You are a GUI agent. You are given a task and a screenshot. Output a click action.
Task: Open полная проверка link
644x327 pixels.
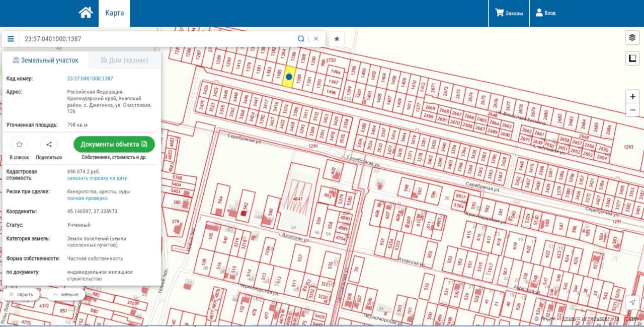(88, 198)
